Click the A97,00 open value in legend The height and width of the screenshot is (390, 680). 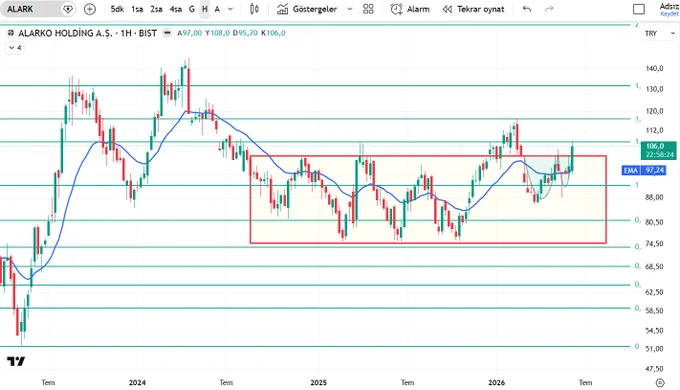[x=190, y=33]
